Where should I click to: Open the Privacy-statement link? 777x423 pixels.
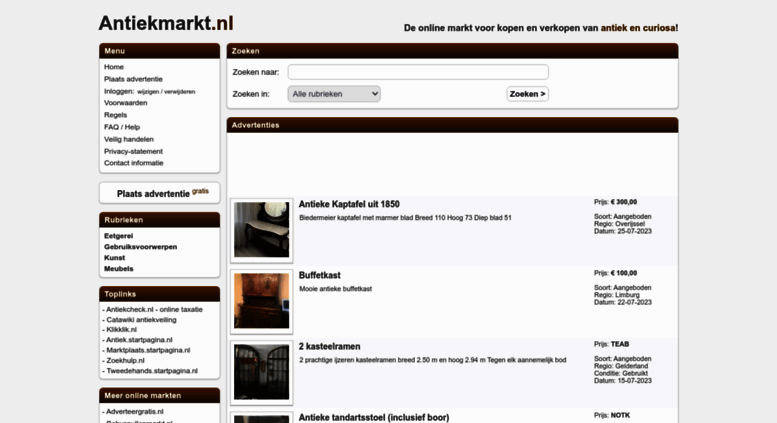pyautogui.click(x=133, y=152)
